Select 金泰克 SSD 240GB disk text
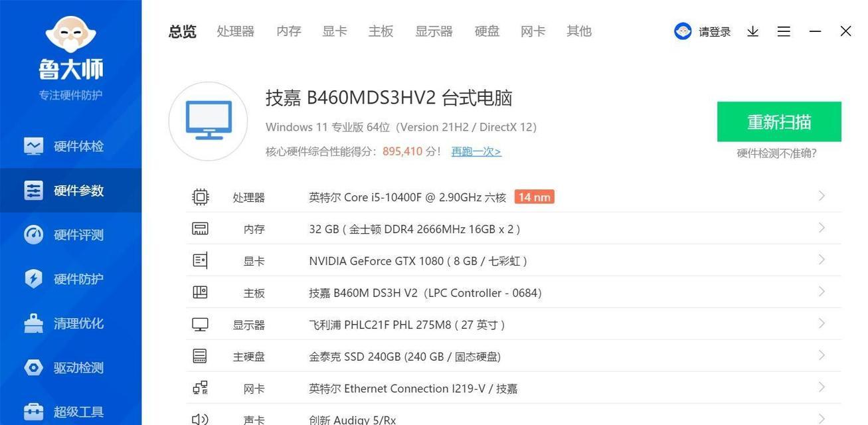 tap(405, 357)
